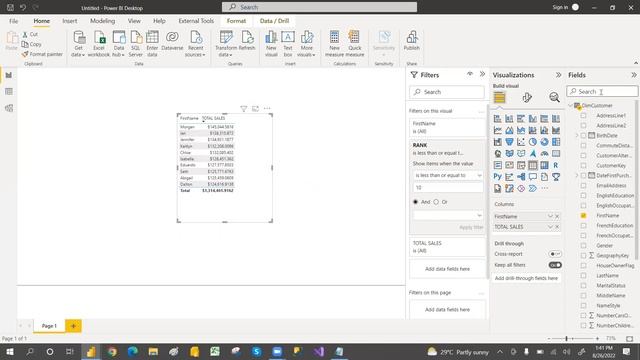This screenshot has width=640, height=360.
Task: Expand the BirthDate hierarchy
Action: (x=577, y=136)
